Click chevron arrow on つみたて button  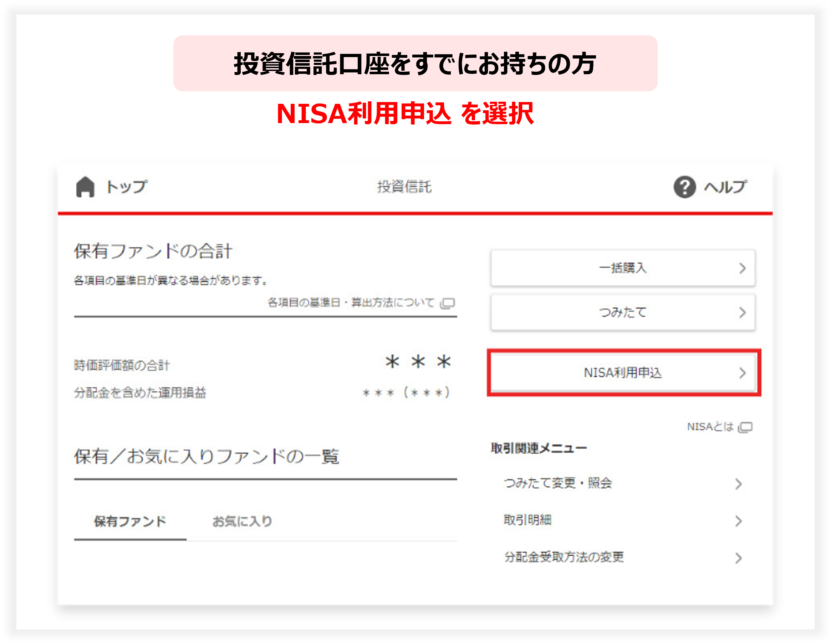[742, 313]
